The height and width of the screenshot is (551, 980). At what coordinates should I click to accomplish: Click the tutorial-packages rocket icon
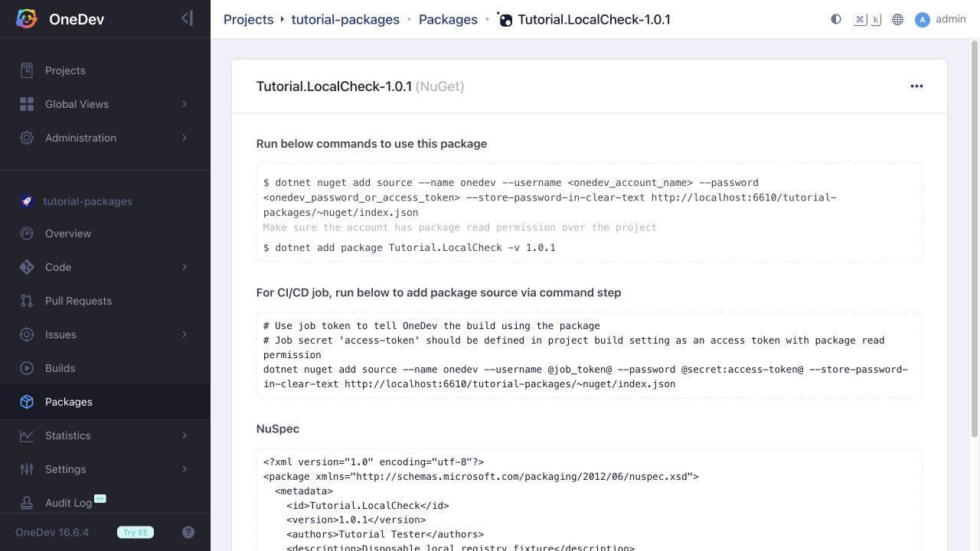point(27,201)
